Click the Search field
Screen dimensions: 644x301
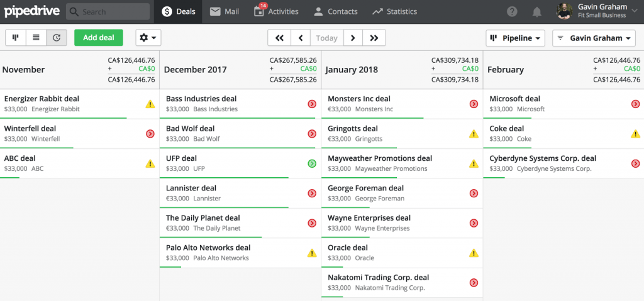108,11
